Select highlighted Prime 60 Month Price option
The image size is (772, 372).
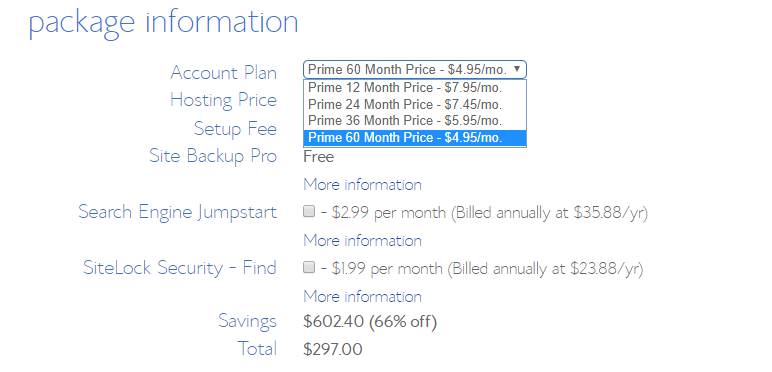point(415,138)
